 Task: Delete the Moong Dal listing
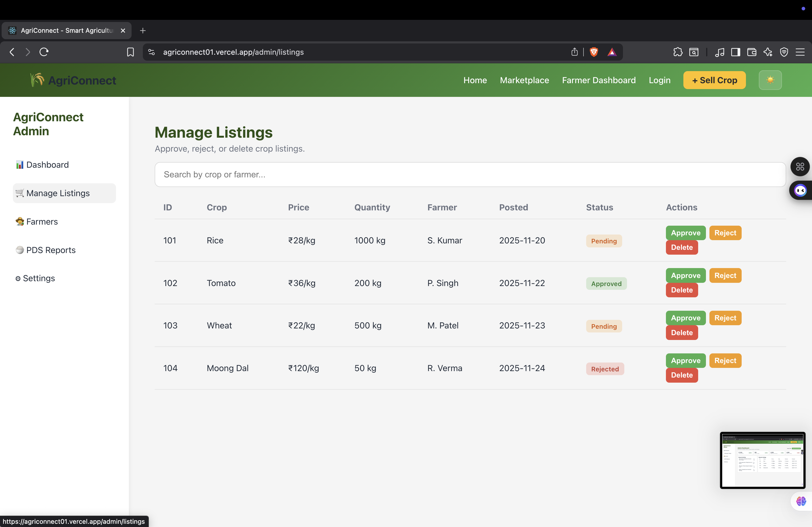click(x=681, y=375)
